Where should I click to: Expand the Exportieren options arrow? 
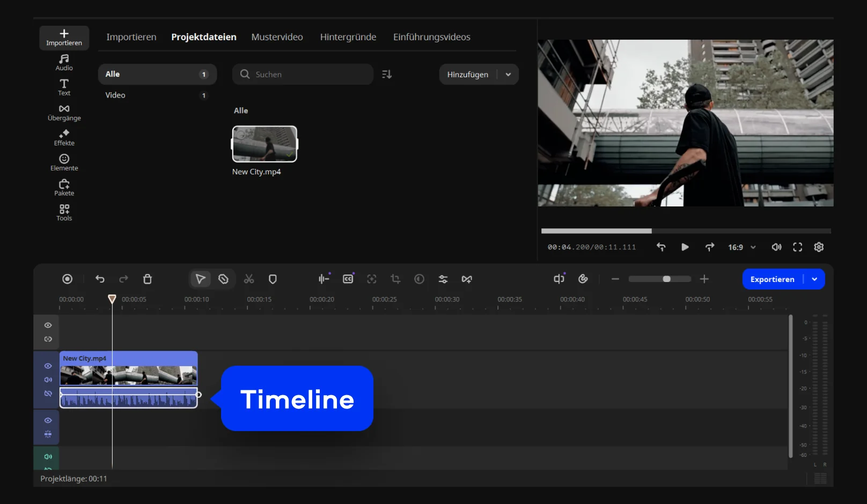[814, 279]
